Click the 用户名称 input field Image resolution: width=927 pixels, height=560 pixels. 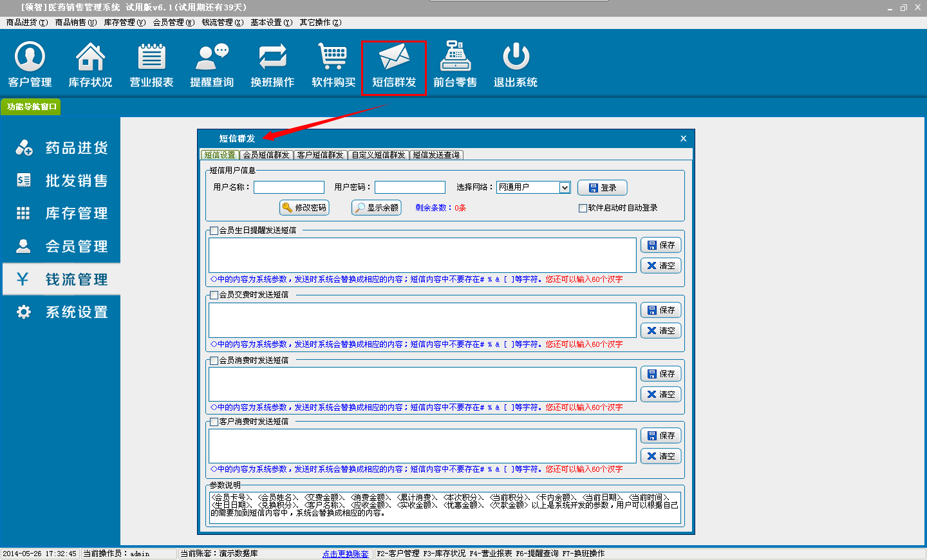pos(289,187)
